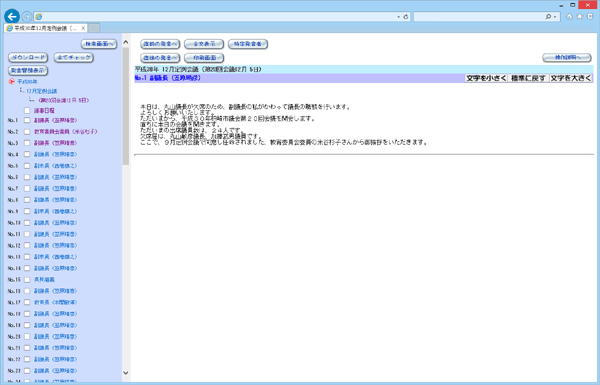Screen dimensions: 600x385
Task: Tick the No.22 row checkbox
Action: click(27, 359)
